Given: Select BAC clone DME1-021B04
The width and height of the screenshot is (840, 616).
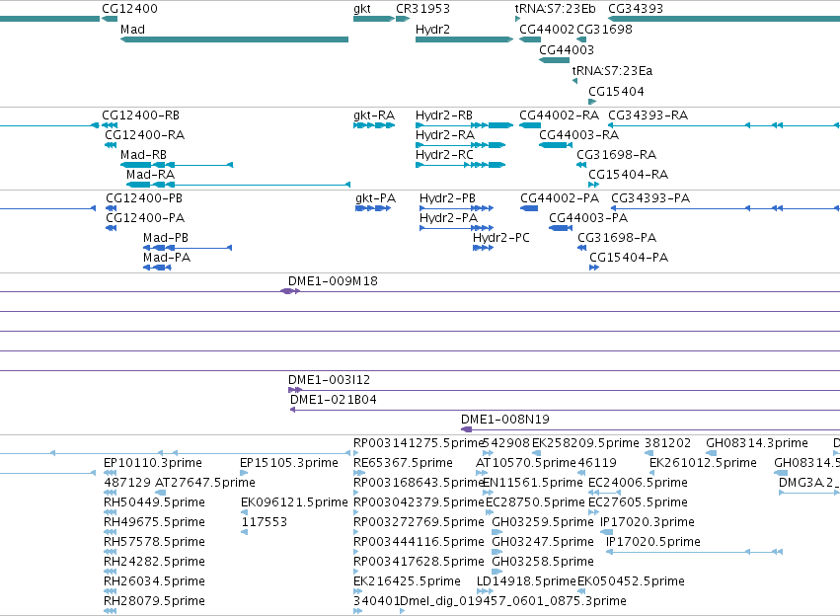Looking at the screenshot, I should pos(334,400).
